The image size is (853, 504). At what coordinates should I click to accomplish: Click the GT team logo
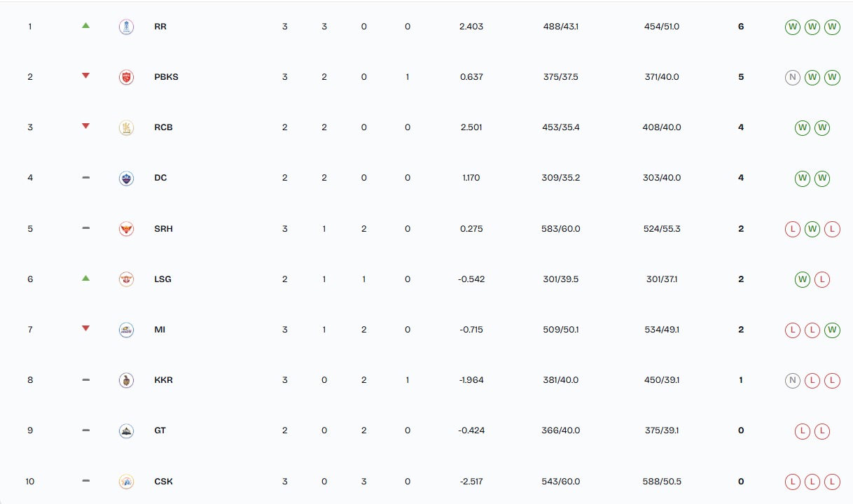[126, 430]
